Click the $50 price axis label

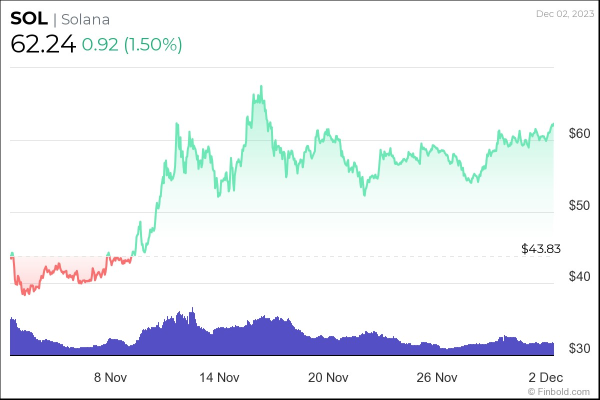(580, 205)
